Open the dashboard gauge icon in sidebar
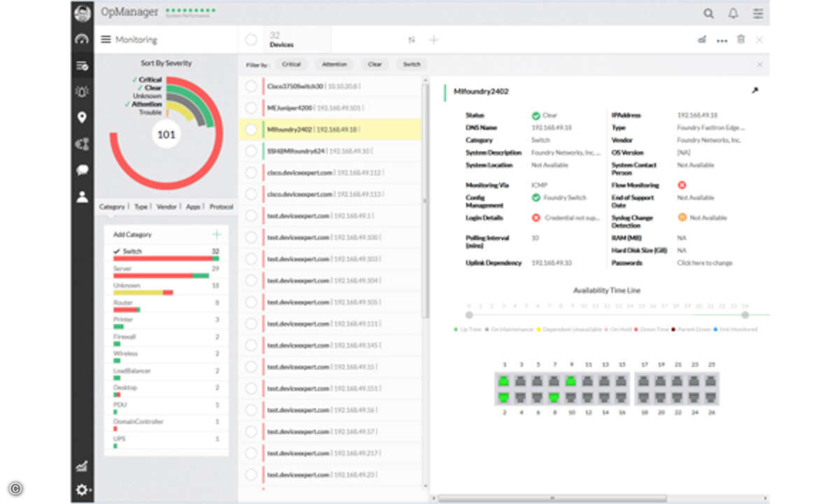Image resolution: width=840 pixels, height=504 pixels. pos(83,39)
